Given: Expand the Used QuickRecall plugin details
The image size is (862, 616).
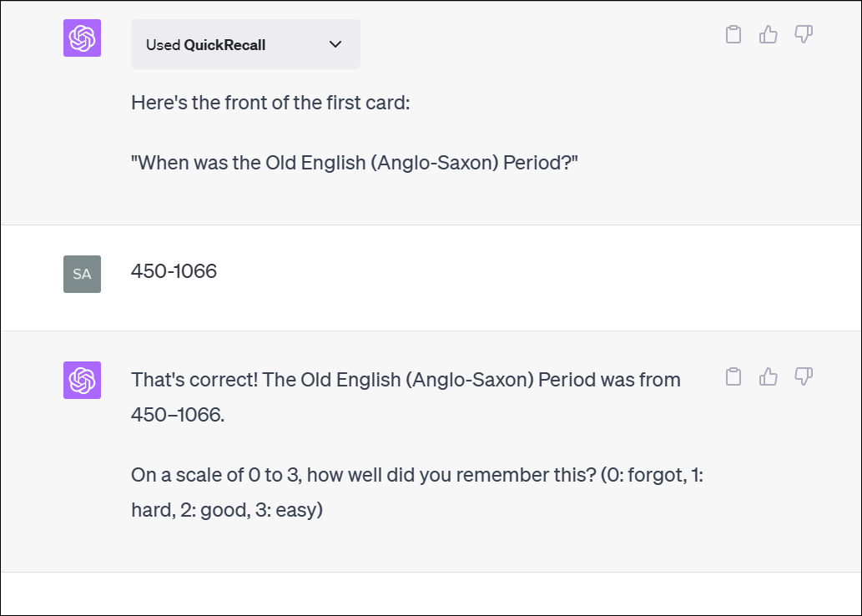Looking at the screenshot, I should pos(245,44).
